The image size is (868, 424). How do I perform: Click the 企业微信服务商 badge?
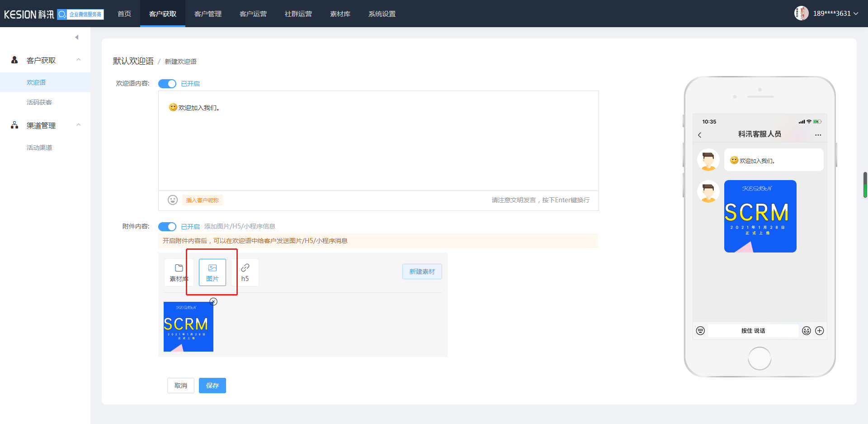(80, 14)
